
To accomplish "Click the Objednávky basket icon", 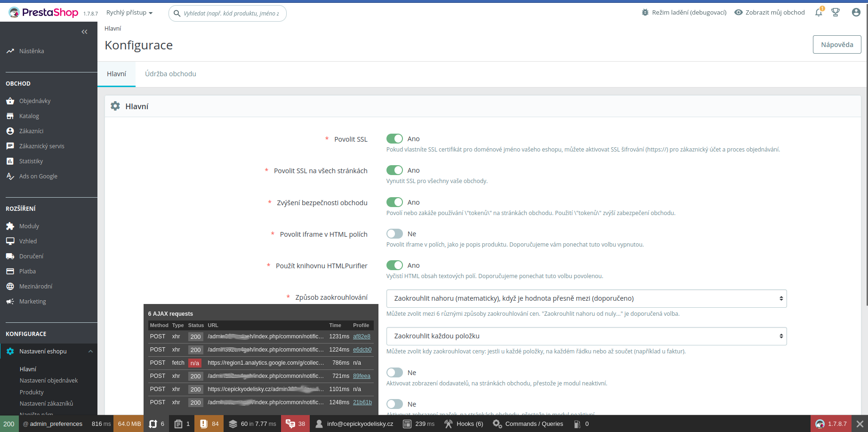I will pos(10,101).
